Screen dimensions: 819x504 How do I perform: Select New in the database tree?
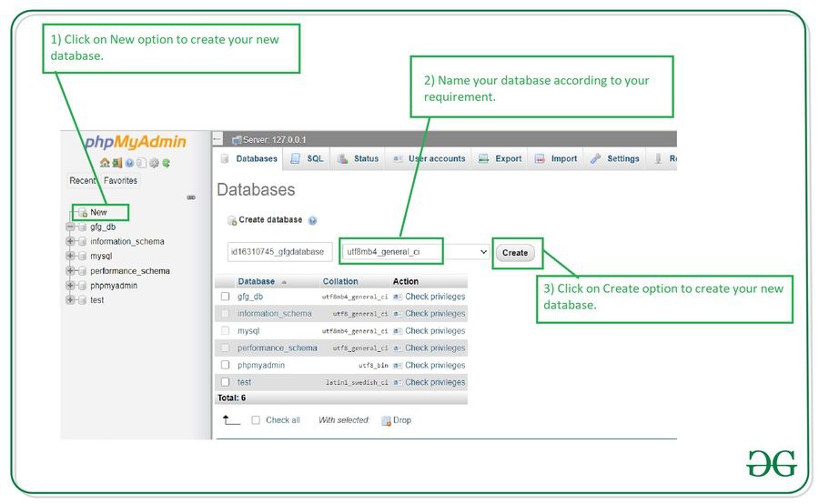(x=98, y=212)
